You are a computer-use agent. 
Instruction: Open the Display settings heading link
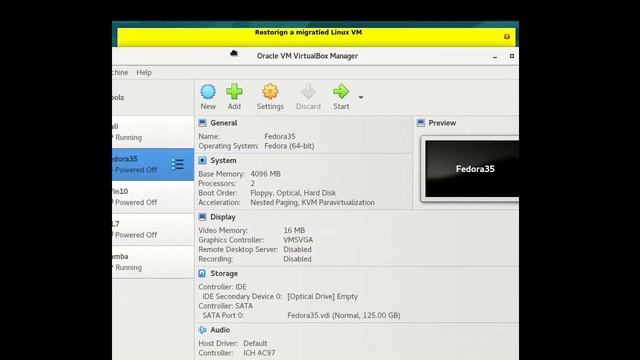[223, 217]
